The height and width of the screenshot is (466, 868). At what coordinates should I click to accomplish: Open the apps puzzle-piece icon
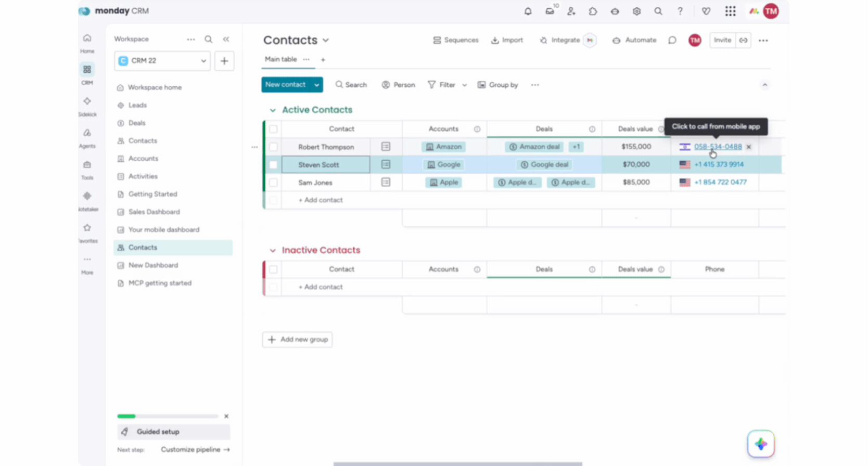coord(593,11)
